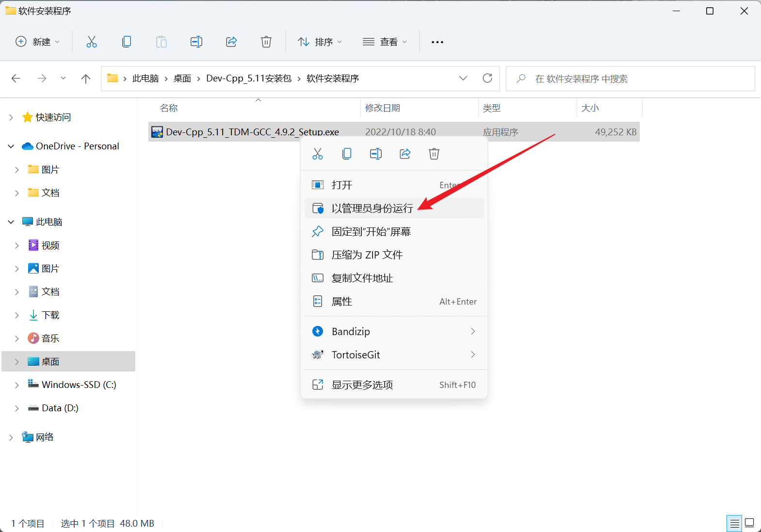Sort by the 名称 column header

click(169, 108)
